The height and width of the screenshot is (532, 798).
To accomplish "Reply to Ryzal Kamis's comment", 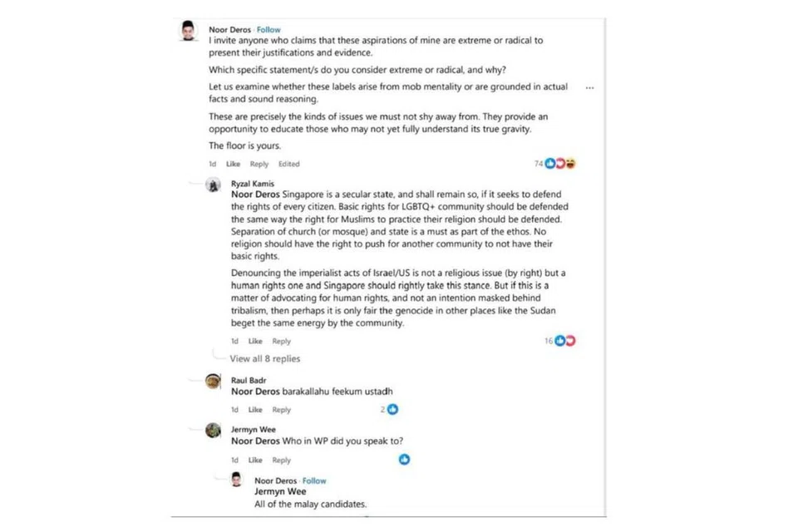I will click(282, 341).
